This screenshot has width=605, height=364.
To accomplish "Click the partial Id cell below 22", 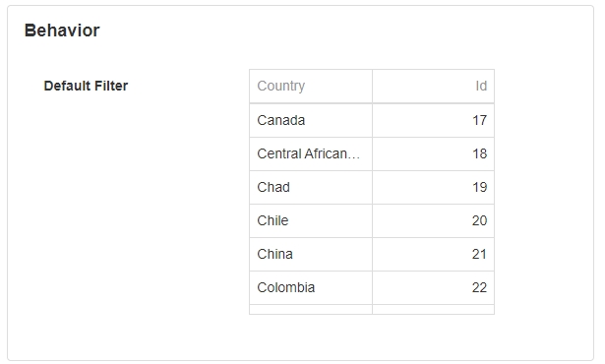I will pyautogui.click(x=433, y=310).
